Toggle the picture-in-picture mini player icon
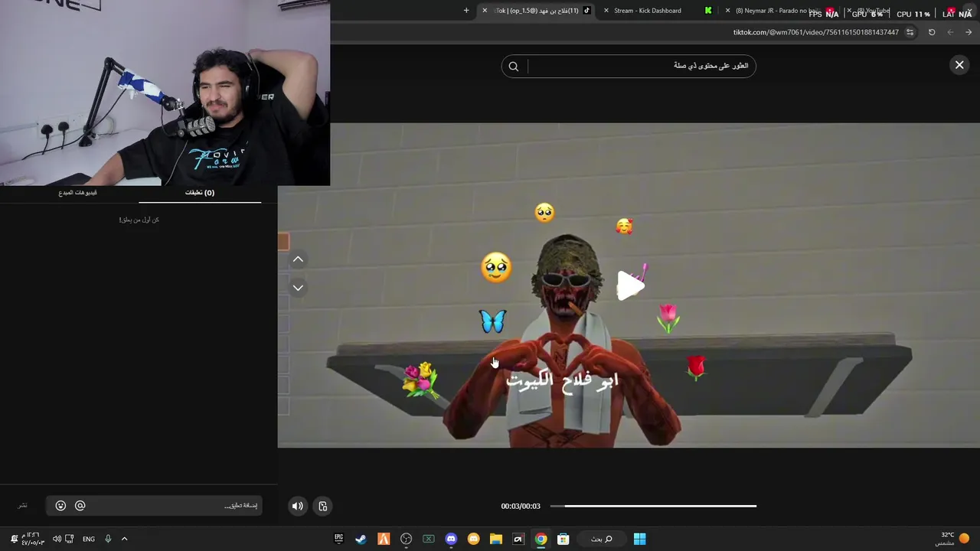The width and height of the screenshot is (980, 551). (323, 506)
